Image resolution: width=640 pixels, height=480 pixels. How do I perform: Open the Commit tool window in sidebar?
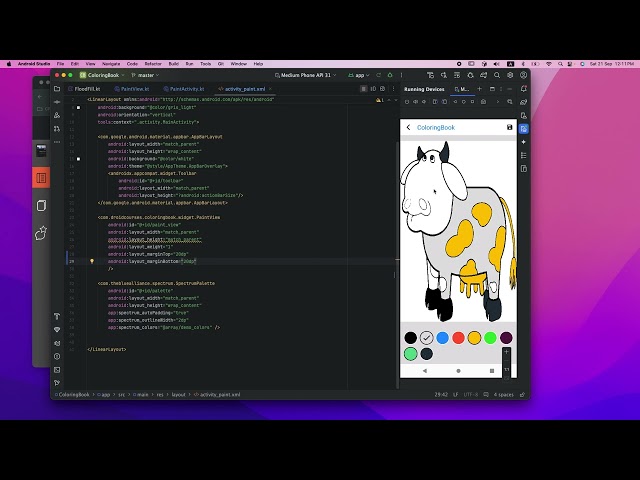[x=57, y=102]
